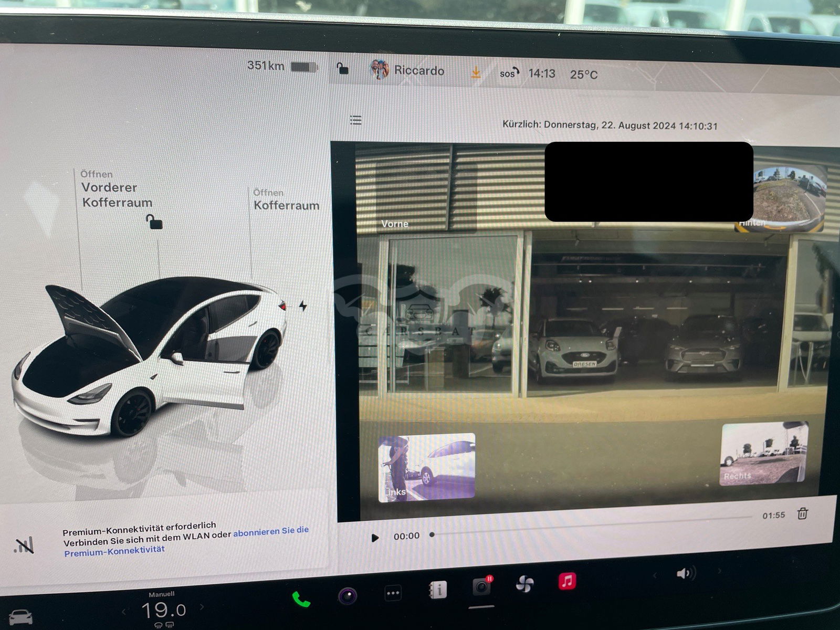840x630 pixels.
Task: Delete the clip with trash icon
Action: click(802, 513)
